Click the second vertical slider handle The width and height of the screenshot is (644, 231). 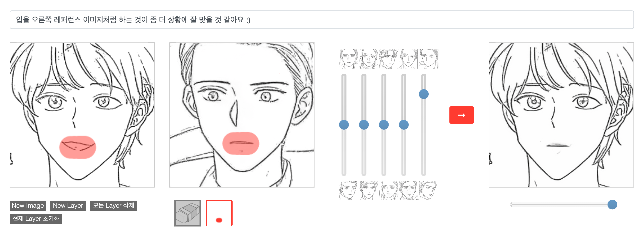click(364, 125)
